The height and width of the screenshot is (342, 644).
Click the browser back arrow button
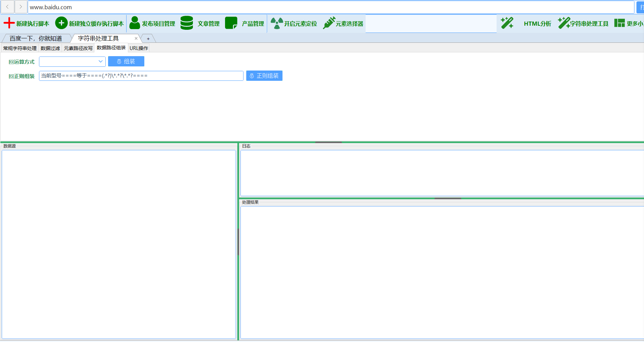7,7
